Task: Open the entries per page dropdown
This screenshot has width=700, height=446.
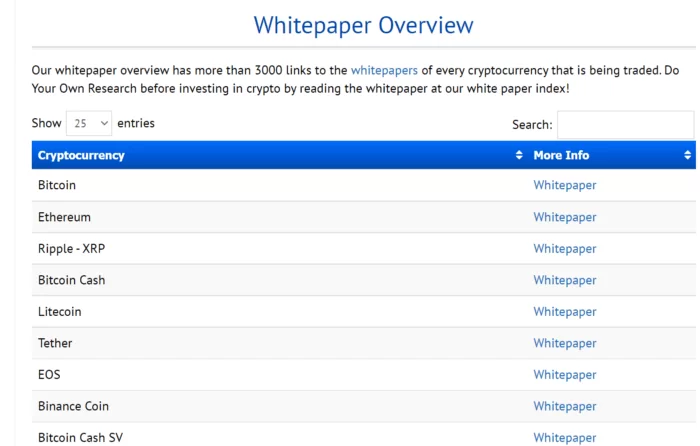Action: tap(90, 124)
